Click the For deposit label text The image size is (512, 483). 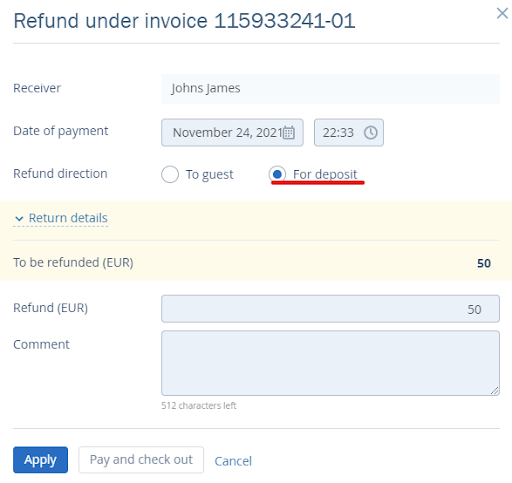pos(325,174)
